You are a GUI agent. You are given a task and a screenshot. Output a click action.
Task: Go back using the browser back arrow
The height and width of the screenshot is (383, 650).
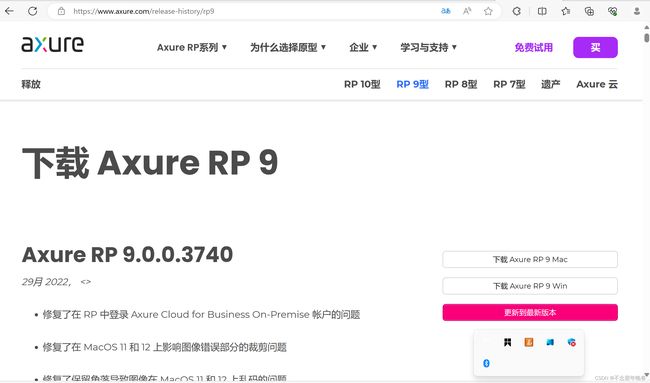tap(9, 11)
